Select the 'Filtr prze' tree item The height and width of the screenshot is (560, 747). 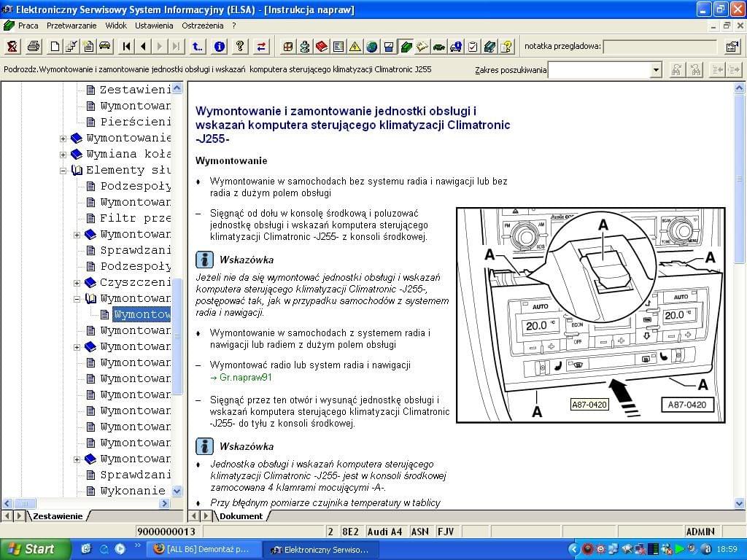click(135, 219)
